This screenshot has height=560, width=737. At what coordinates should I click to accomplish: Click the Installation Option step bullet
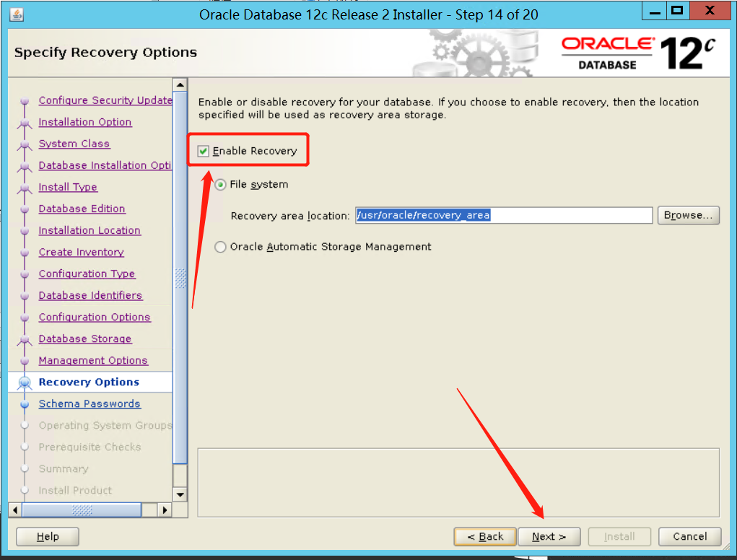tap(25, 122)
